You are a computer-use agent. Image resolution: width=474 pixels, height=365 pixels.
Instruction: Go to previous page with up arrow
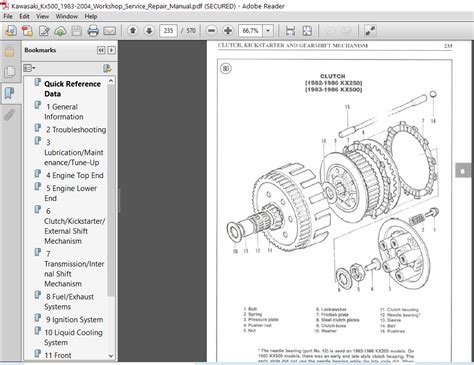click(133, 31)
